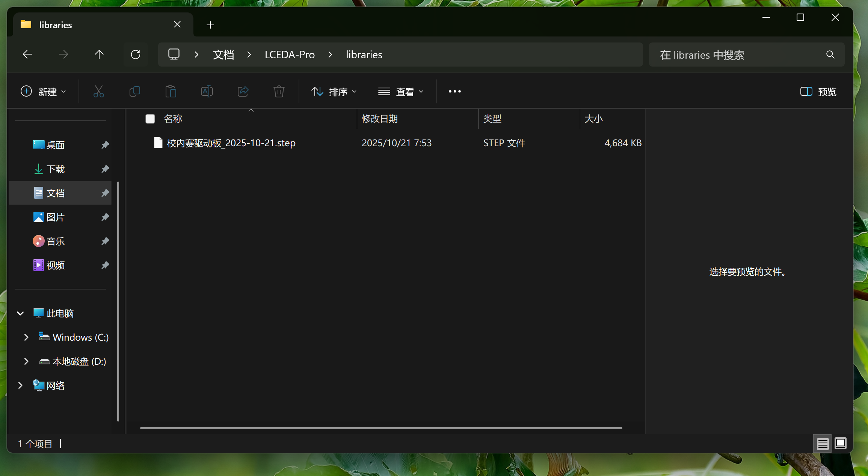Screen dimensions: 868x476
Task: Click the Share icon in toolbar
Action: click(243, 91)
